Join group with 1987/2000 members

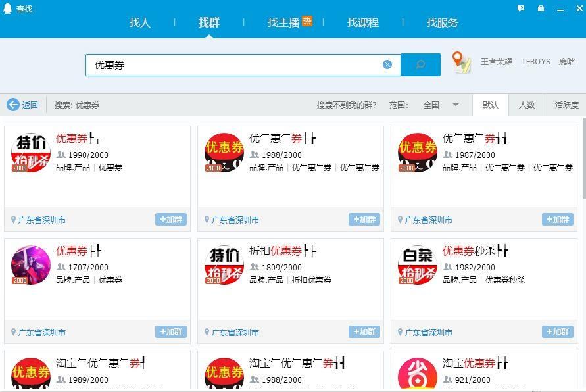click(558, 220)
